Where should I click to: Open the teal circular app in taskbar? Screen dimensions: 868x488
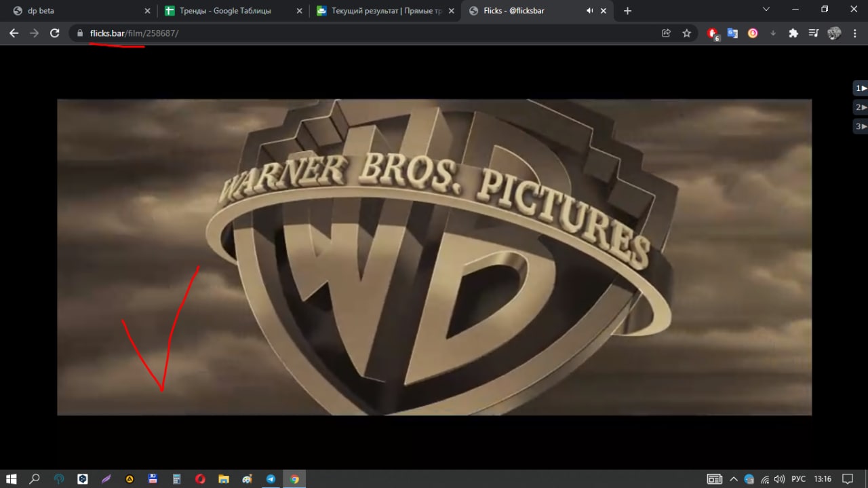[60, 478]
